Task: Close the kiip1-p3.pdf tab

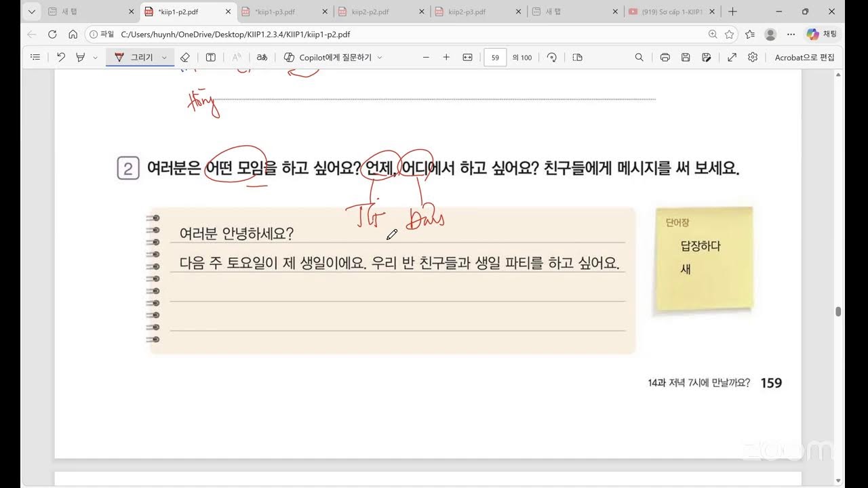Action: [x=325, y=12]
